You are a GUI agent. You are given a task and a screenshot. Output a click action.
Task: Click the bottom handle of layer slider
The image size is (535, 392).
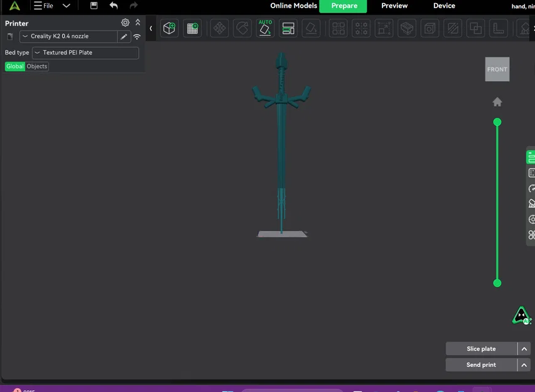(497, 283)
